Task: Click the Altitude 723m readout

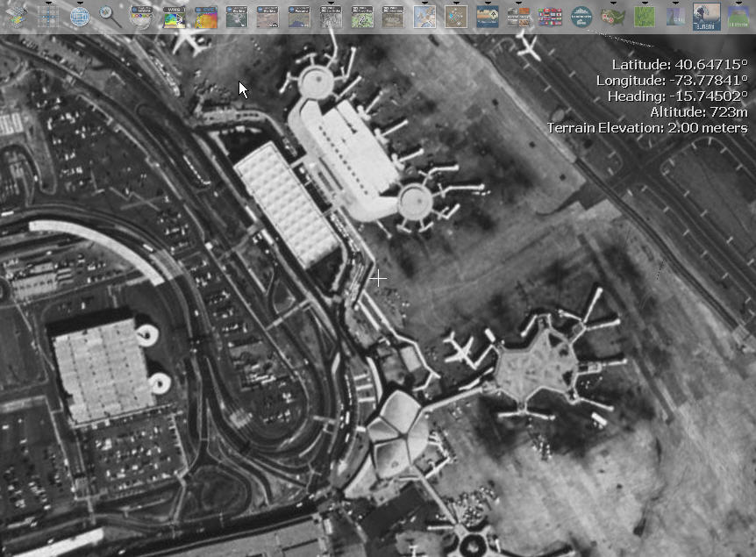Action: 698,112
